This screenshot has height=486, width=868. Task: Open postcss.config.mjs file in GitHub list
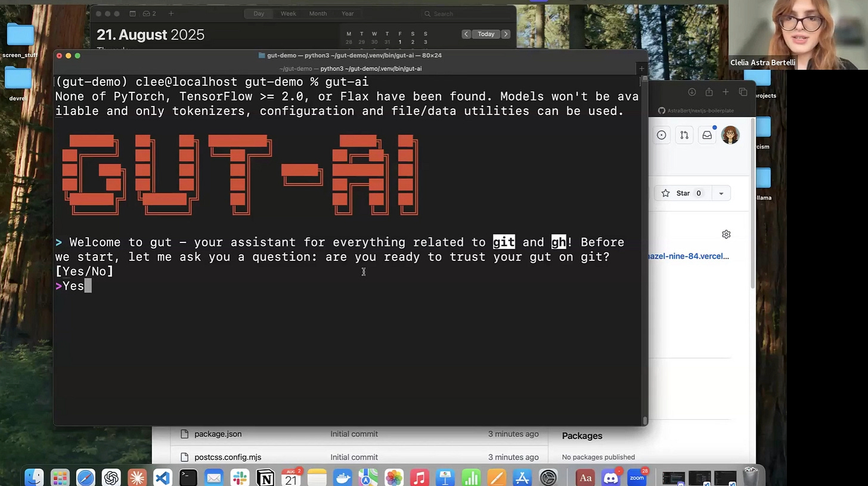(228, 457)
